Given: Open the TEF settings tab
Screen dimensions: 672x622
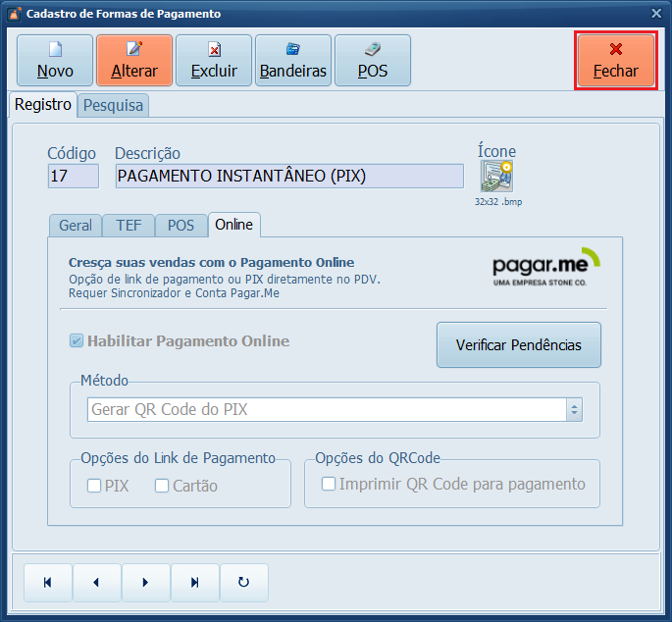Looking at the screenshot, I should 129,225.
